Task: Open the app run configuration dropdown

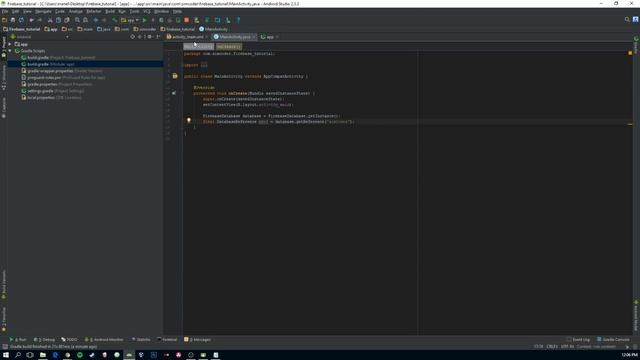Action: (x=130, y=20)
